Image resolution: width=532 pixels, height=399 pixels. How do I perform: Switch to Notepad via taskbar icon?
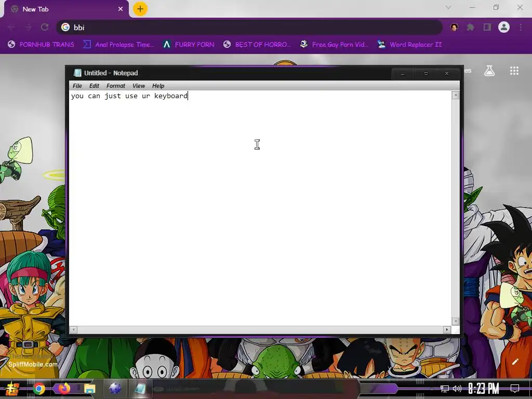pyautogui.click(x=140, y=389)
